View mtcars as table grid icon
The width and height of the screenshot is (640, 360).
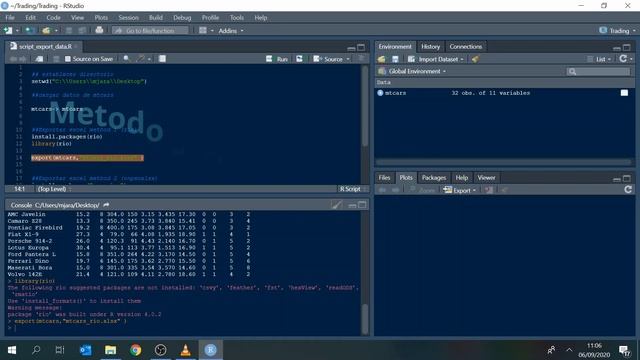tap(624, 93)
